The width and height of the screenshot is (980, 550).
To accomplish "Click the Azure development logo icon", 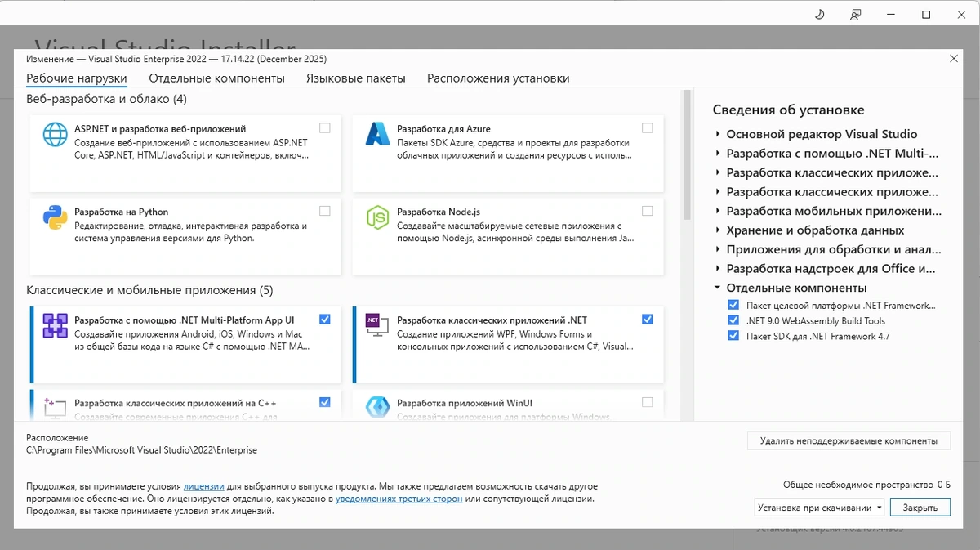I will tap(378, 134).
